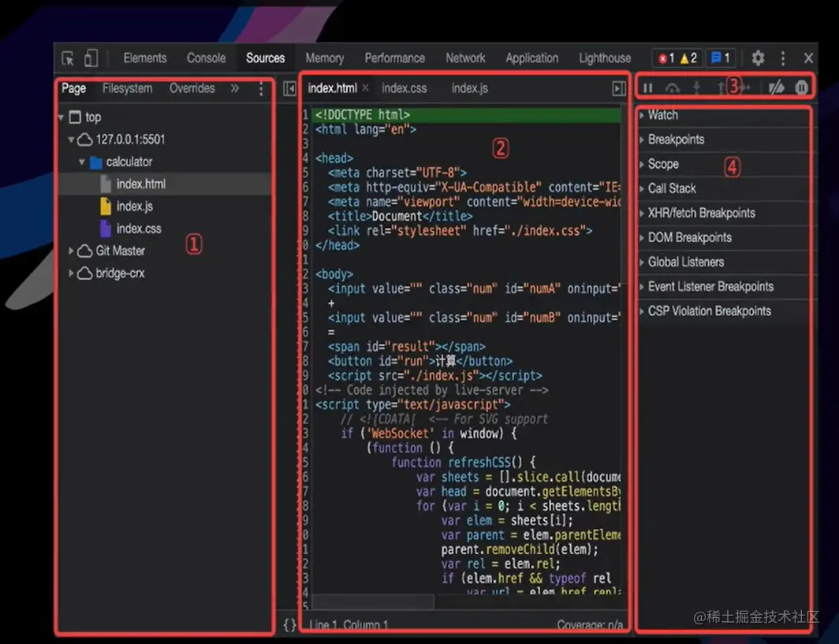Click the horizontal scrollbar in code editor
The width and height of the screenshot is (839, 644).
pyautogui.click(x=373, y=601)
